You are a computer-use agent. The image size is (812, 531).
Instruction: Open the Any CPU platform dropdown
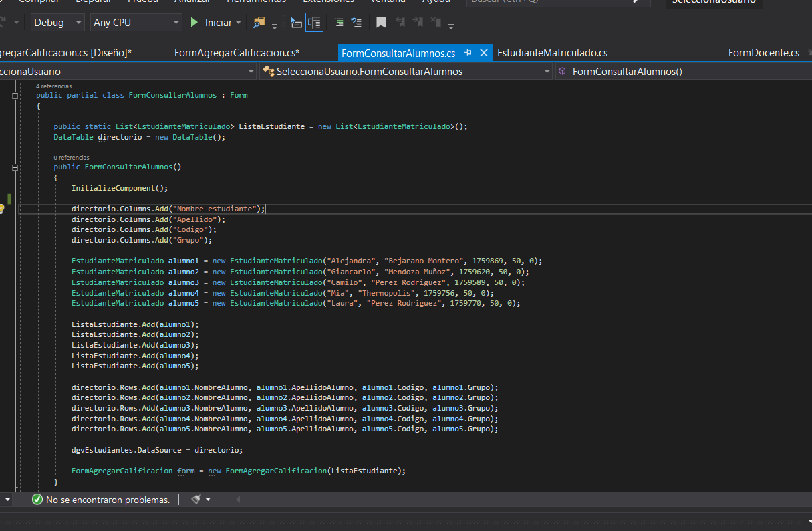136,23
